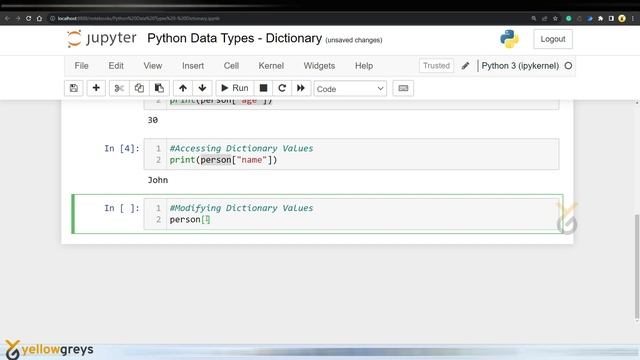Move selected cell down arrow

tap(202, 88)
